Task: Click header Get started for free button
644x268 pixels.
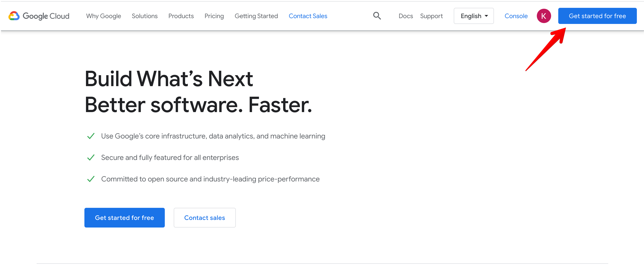Action: click(x=597, y=16)
